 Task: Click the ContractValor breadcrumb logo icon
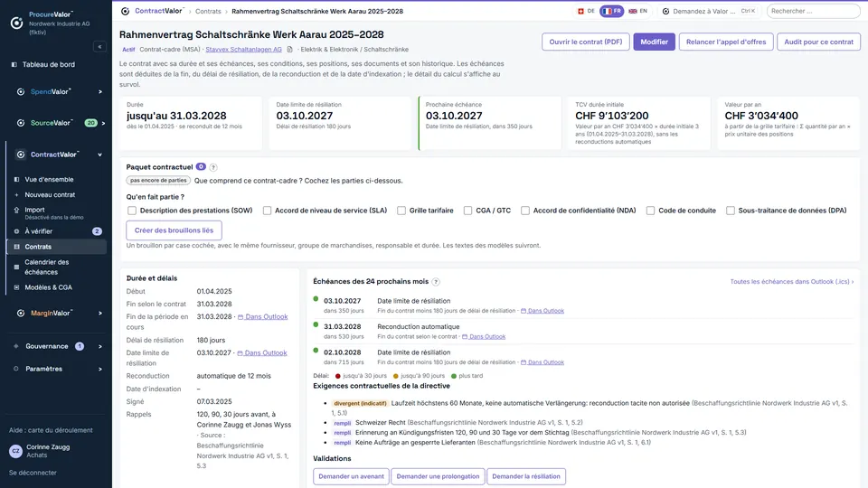click(125, 11)
